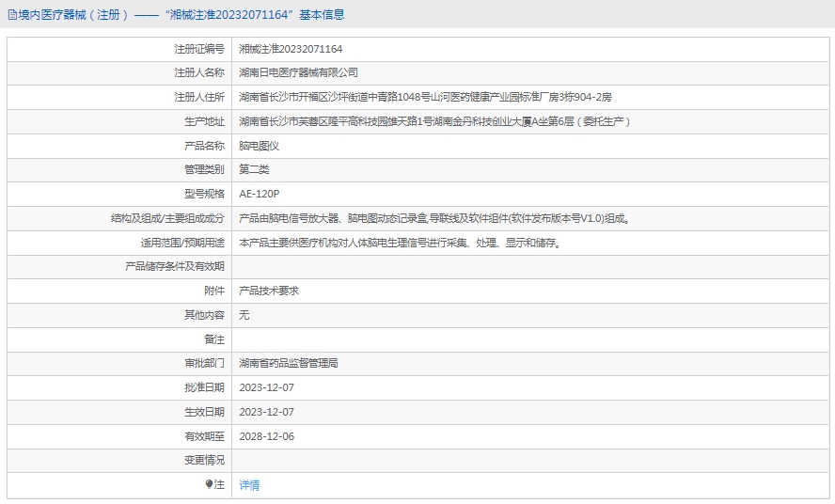Click the 变更情况 row label
This screenshot has width=835, height=504.
[204, 461]
